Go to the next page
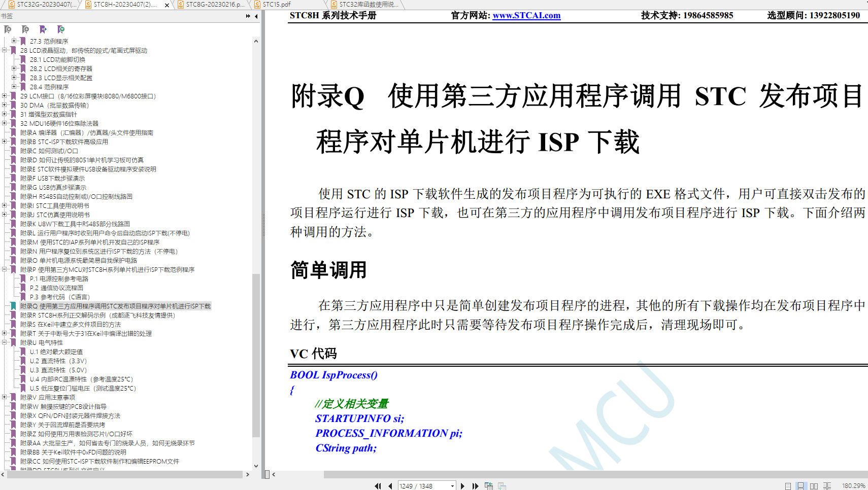868x490 pixels. tap(462, 486)
